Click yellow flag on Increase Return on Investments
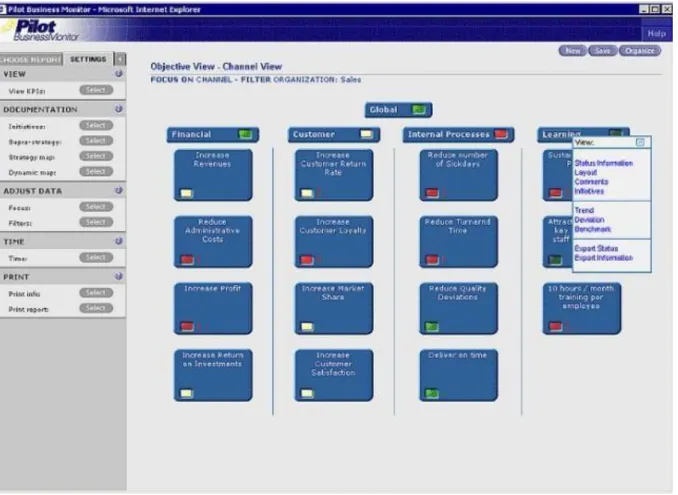 pyautogui.click(x=186, y=393)
